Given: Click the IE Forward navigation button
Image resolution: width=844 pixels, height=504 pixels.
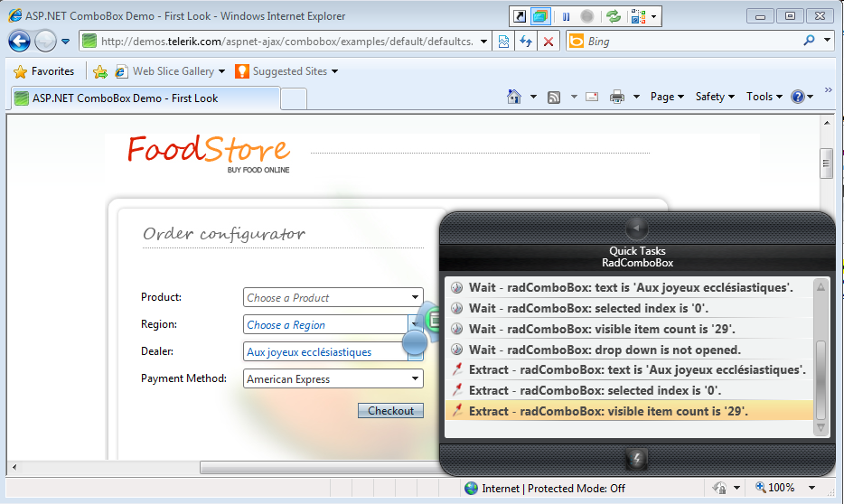Looking at the screenshot, I should (45, 42).
